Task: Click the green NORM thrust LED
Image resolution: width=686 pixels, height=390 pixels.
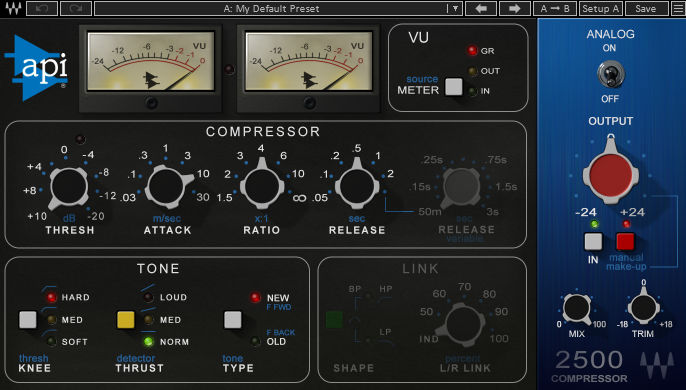Action: 149,341
